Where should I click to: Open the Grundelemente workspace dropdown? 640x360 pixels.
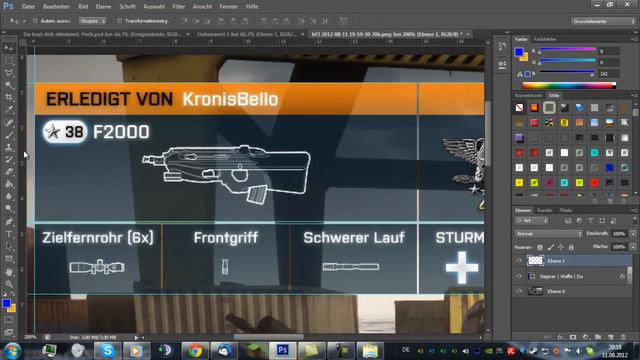[604, 21]
